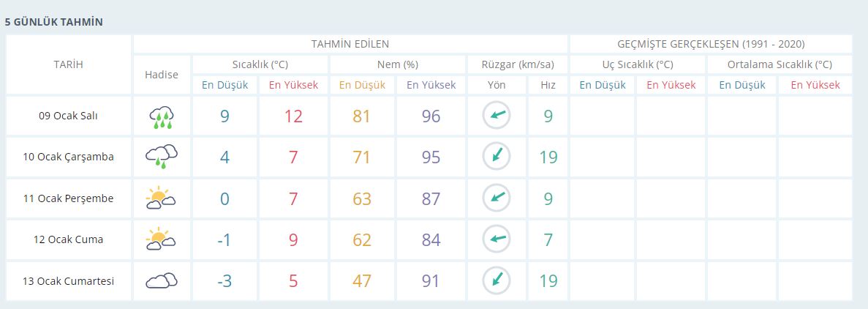Click wind direction compass for 11 Ocak Perşembe
Image resolution: width=868 pixels, height=309 pixels.
point(497,198)
